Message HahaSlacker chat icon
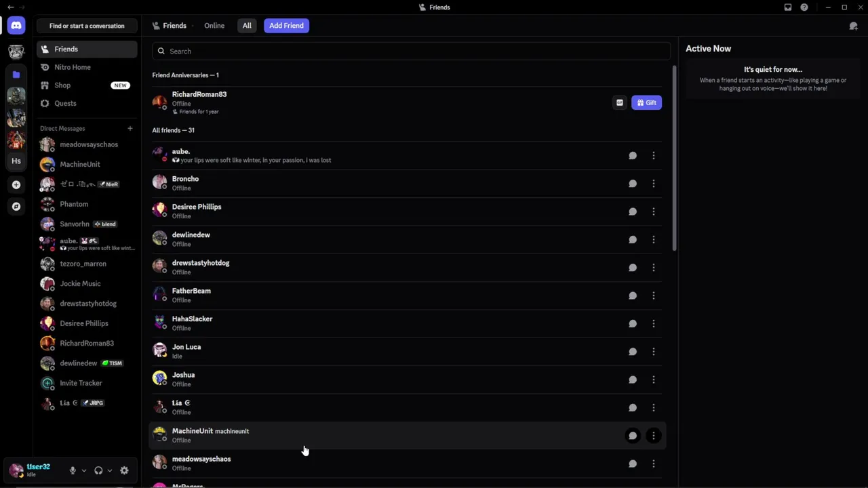 pos(632,323)
